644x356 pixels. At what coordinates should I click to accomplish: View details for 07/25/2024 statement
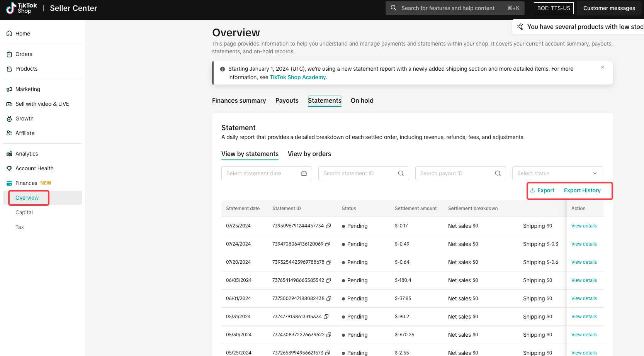[x=584, y=226]
